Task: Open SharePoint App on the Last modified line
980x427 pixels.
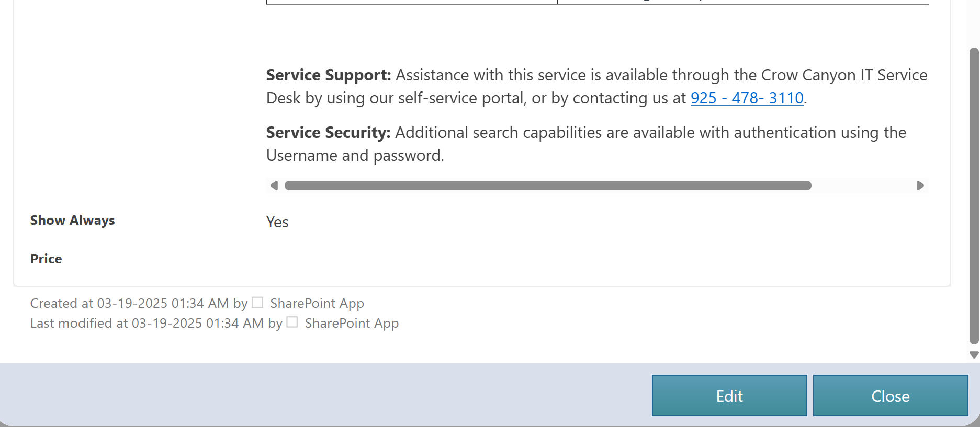Action: [x=352, y=324]
